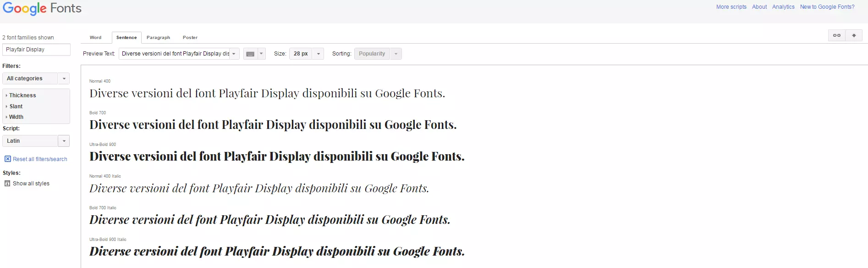Open the preview text dropdown arrow
868x268 pixels.
pyautogui.click(x=234, y=54)
